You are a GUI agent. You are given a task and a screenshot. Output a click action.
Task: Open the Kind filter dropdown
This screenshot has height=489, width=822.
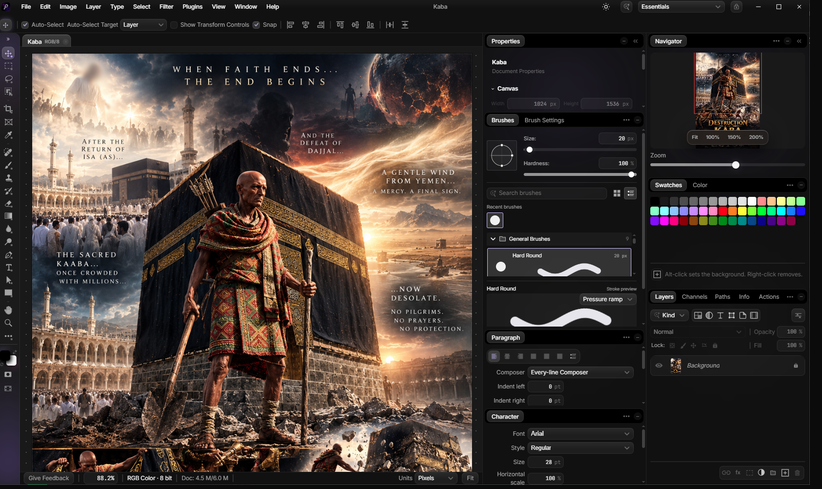point(669,316)
